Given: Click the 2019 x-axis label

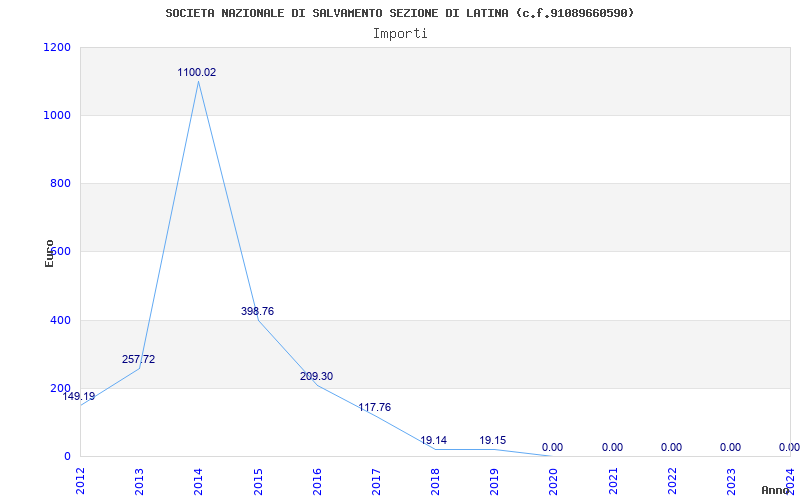Looking at the screenshot, I should [x=494, y=481].
